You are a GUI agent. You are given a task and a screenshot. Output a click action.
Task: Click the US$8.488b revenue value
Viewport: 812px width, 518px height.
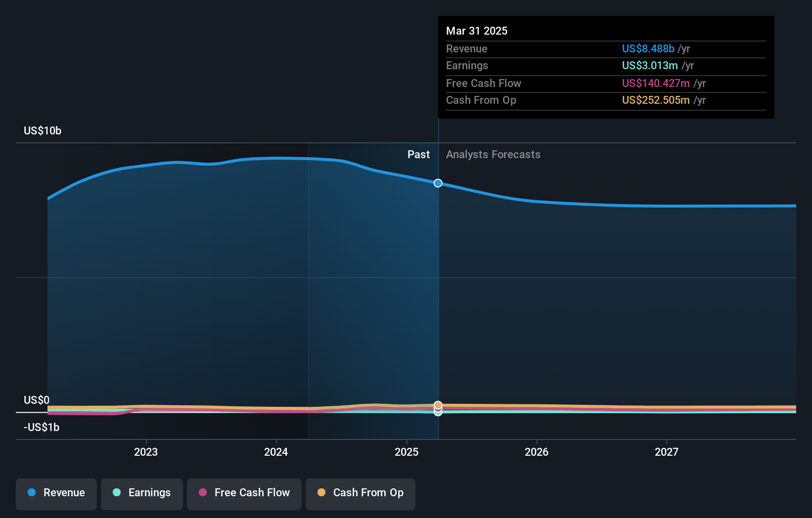pos(648,48)
